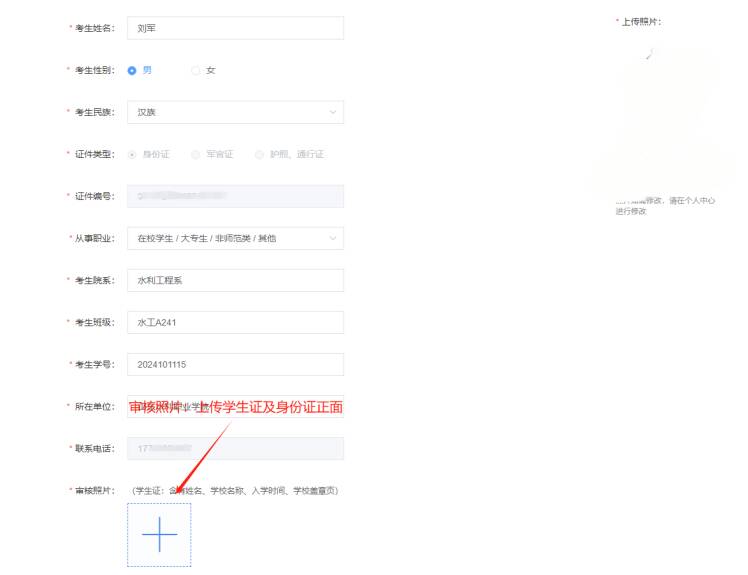Click the 考生班级 field with 水工A241
This screenshot has width=748, height=575.
235,322
